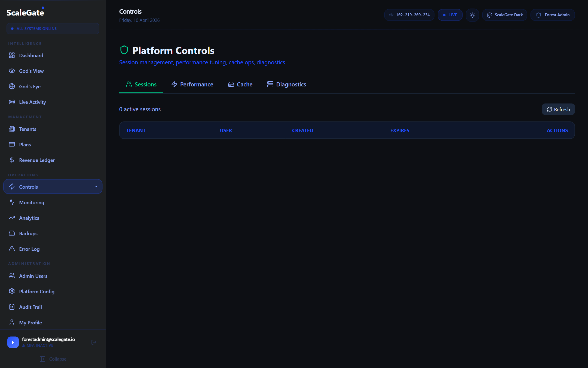Click the MFA INACTIVE indicator
588x368 pixels.
[x=38, y=345]
